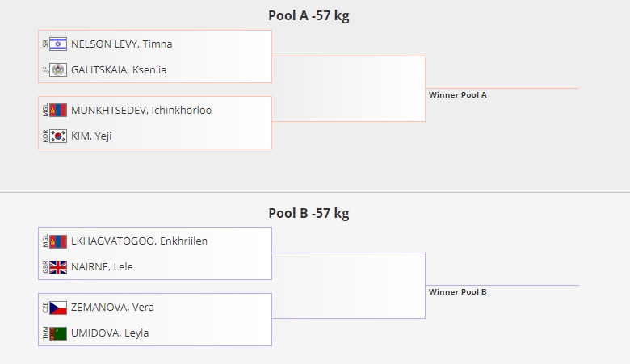Select KIM, Yeji competitor name
The height and width of the screenshot is (364, 630).
(x=91, y=136)
